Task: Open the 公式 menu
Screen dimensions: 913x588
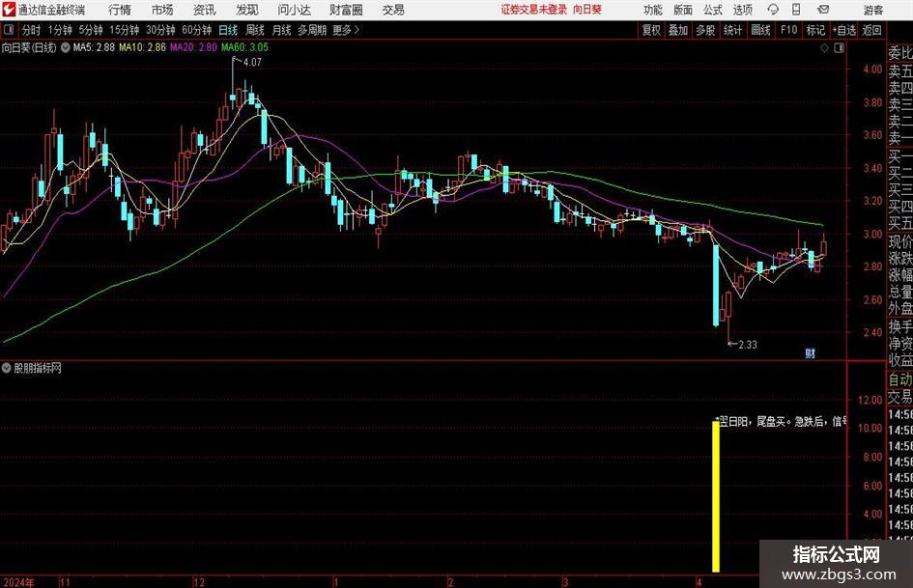Action: click(712, 10)
